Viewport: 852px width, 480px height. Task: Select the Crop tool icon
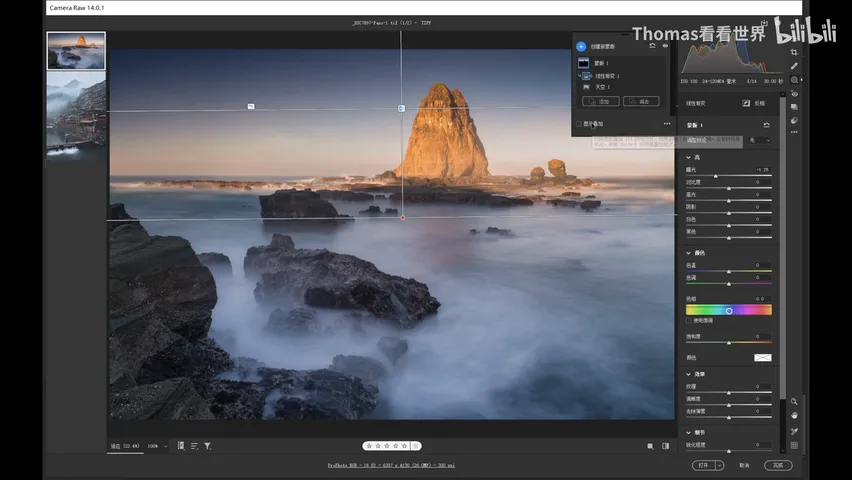794,52
